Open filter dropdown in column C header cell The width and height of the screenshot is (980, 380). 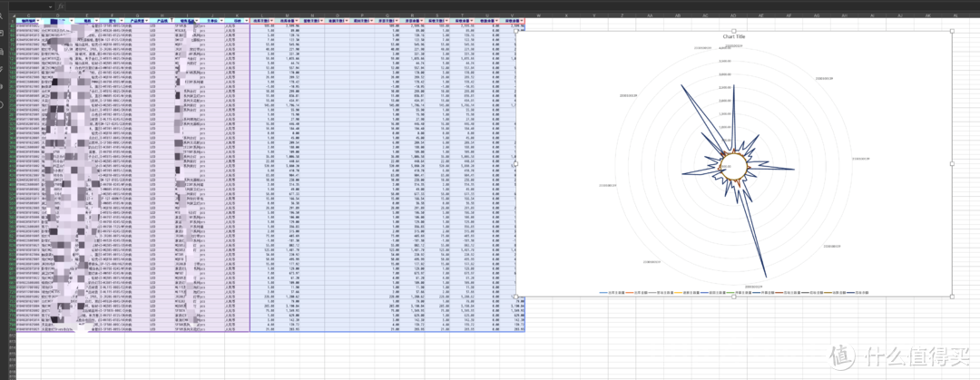37,21
